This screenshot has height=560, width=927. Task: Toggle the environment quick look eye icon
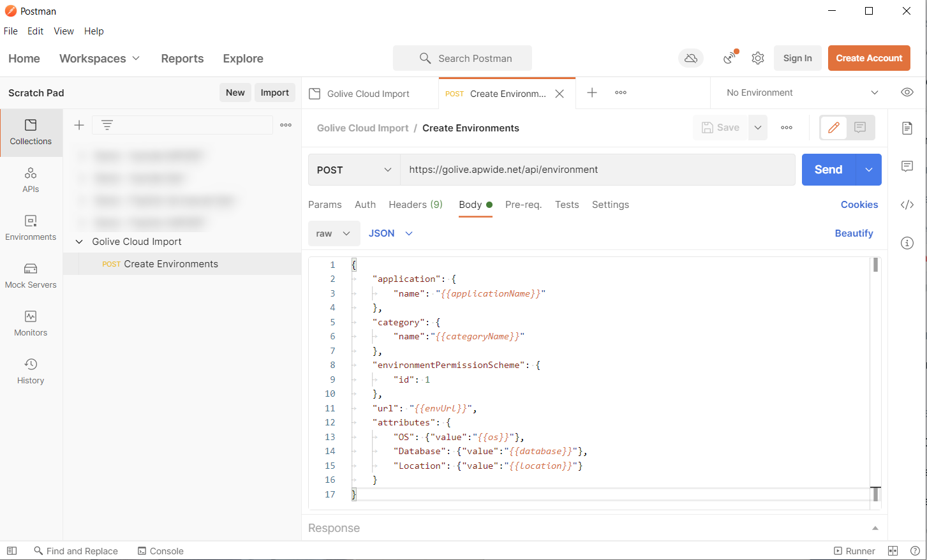pos(907,92)
